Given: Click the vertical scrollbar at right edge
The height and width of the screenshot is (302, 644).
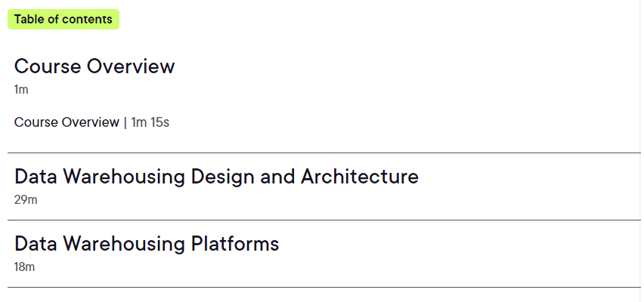Looking at the screenshot, I should (x=642, y=151).
